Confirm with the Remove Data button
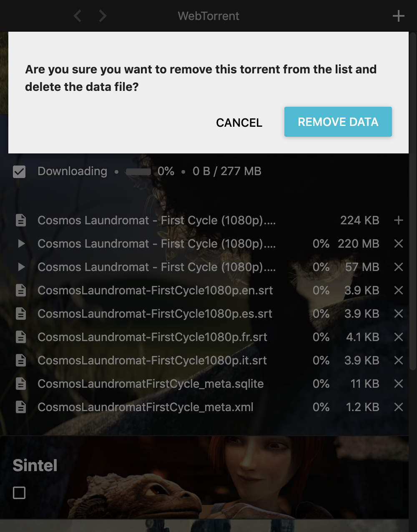The height and width of the screenshot is (532, 417). pyautogui.click(x=338, y=122)
